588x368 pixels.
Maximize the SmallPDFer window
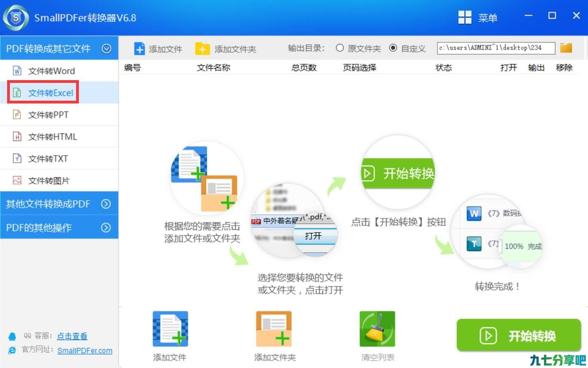pyautogui.click(x=552, y=16)
